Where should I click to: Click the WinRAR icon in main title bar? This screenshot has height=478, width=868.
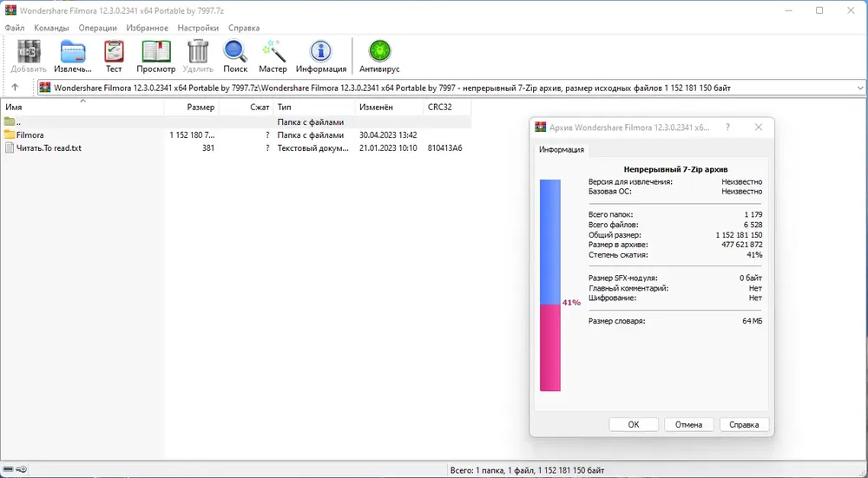(x=10, y=10)
